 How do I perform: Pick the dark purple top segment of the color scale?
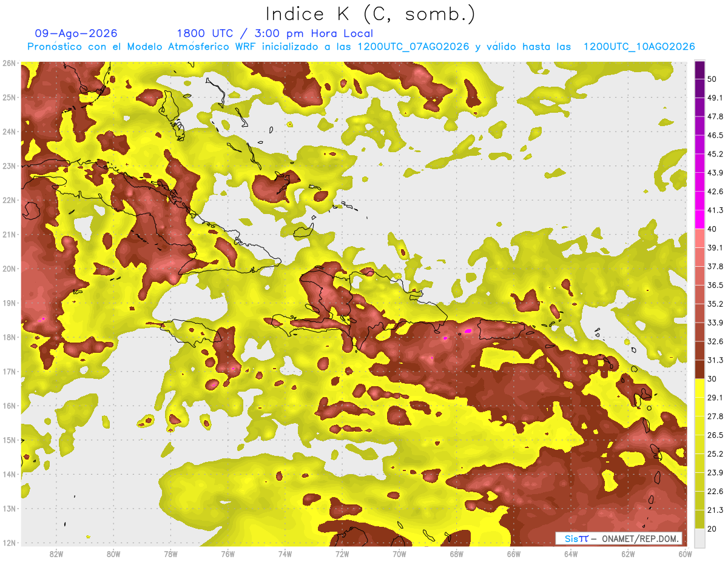[x=699, y=70]
